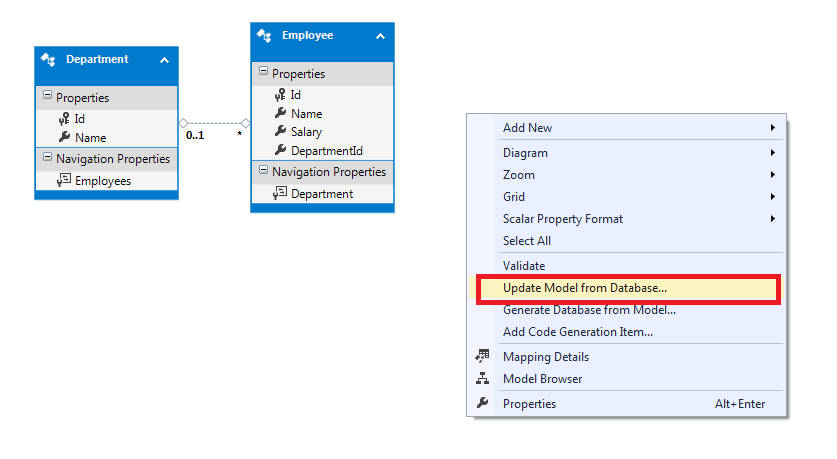Click the Employees navigation property icon
The image size is (837, 459).
tap(64, 180)
